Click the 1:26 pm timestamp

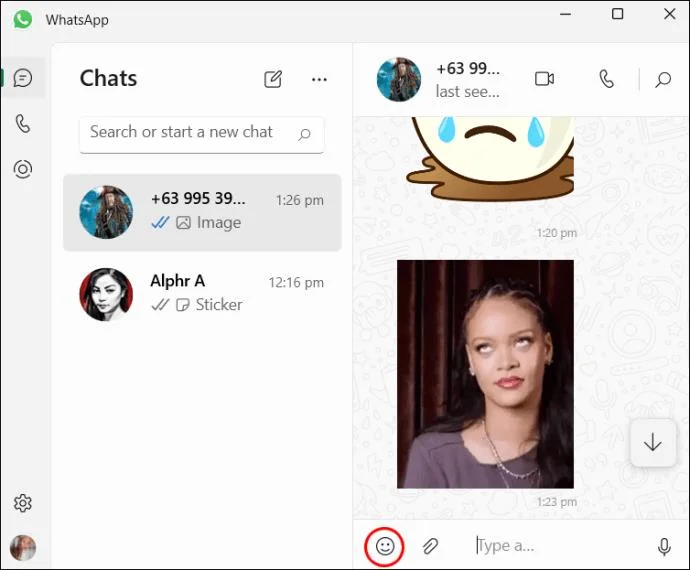coord(300,200)
